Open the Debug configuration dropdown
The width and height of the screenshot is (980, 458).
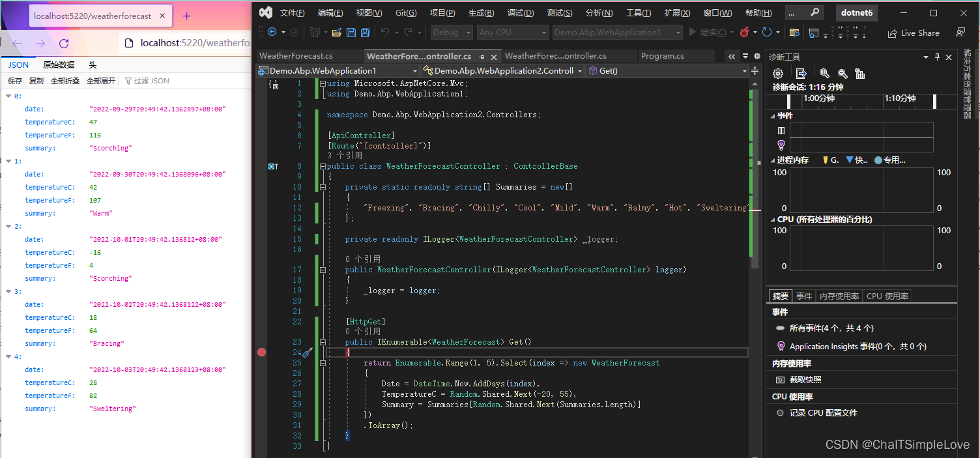(x=452, y=32)
